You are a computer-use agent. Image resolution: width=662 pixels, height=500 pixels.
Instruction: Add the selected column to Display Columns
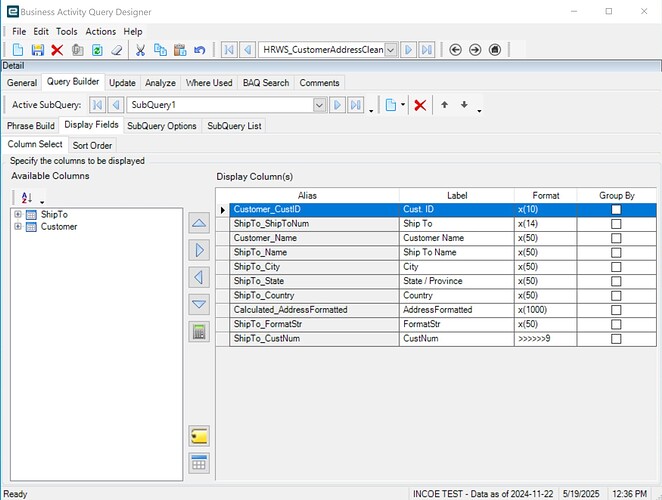coord(199,250)
